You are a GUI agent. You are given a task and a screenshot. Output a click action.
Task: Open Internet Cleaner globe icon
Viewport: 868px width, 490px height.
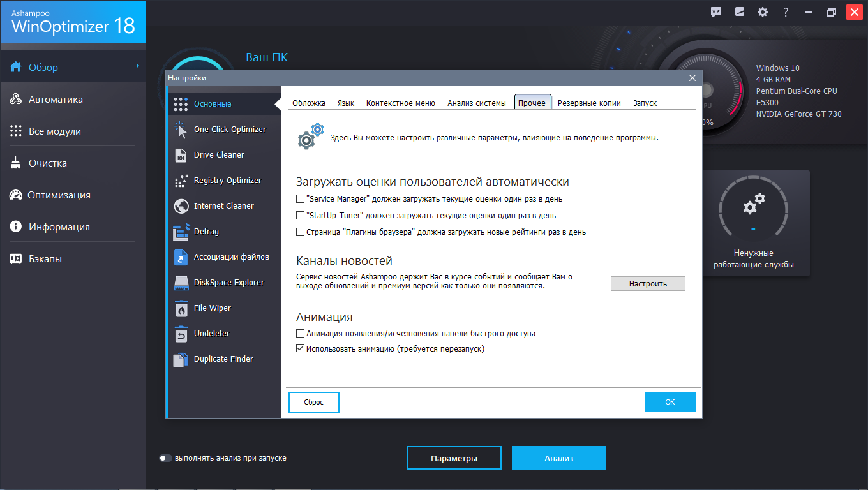(181, 206)
